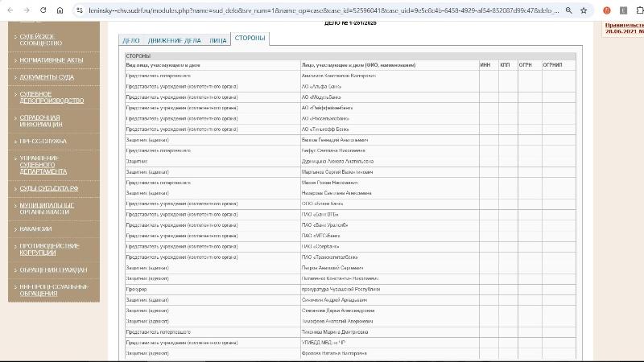644x362 pixels.
Task: Open СПРАВОЧНАЯ ИНФОРМАЦИЯ sidebar link
Action: 41,121
